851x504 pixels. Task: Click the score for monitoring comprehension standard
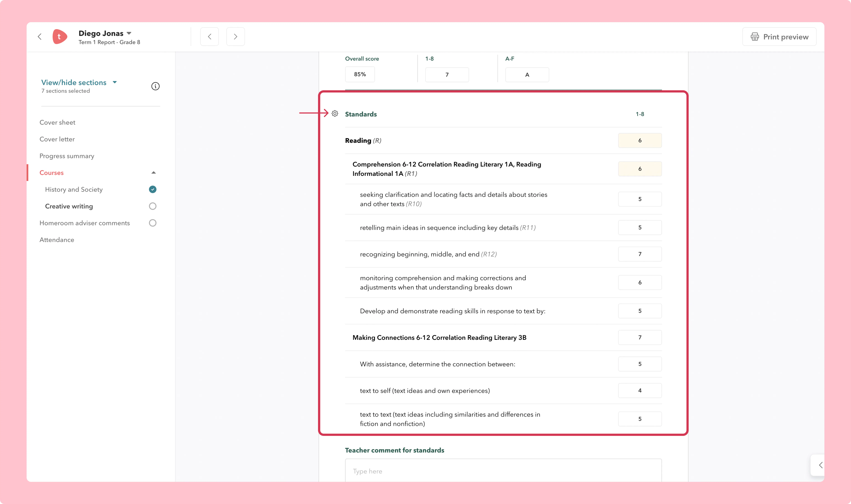(x=640, y=283)
